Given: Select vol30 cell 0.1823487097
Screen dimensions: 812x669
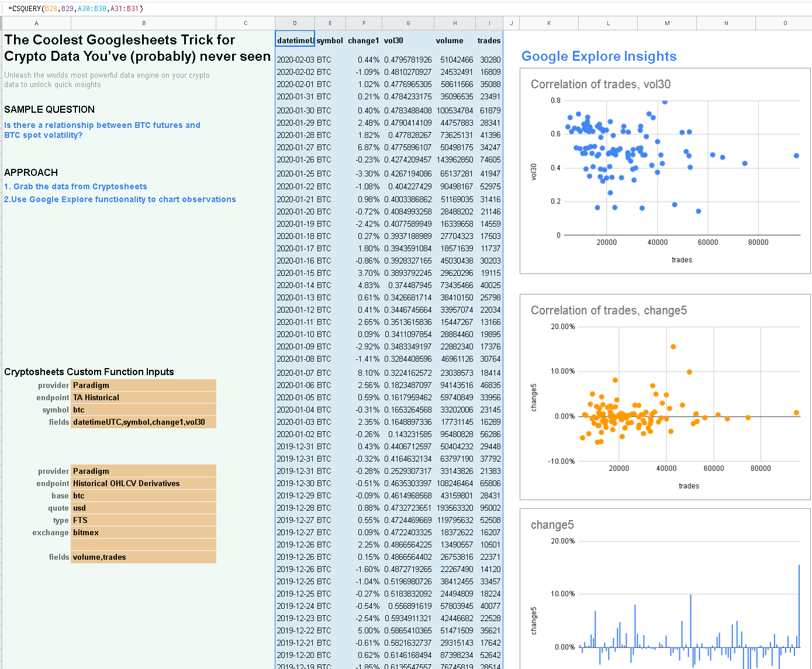Looking at the screenshot, I should point(408,385).
